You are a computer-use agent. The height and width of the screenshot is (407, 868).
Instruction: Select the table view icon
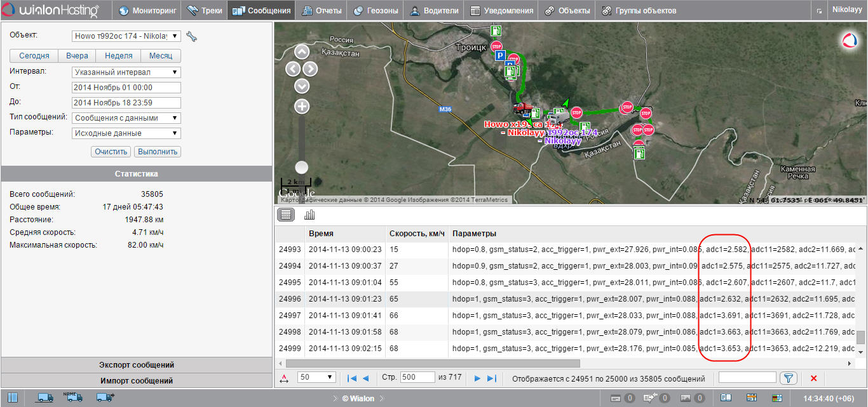click(x=287, y=215)
